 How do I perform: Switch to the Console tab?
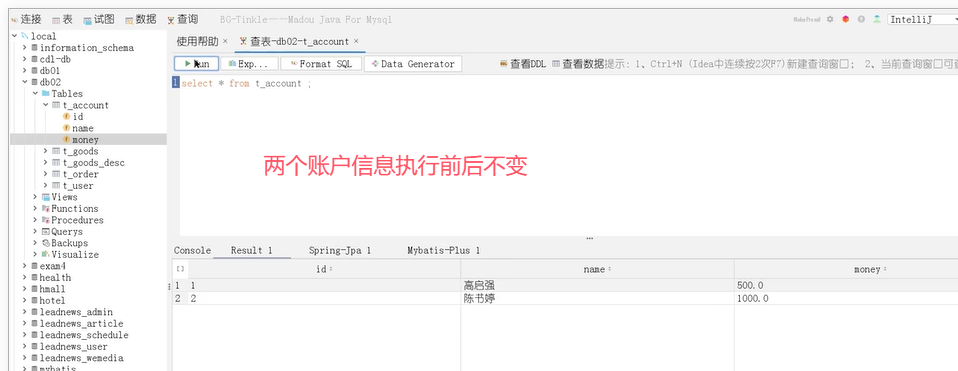click(192, 251)
